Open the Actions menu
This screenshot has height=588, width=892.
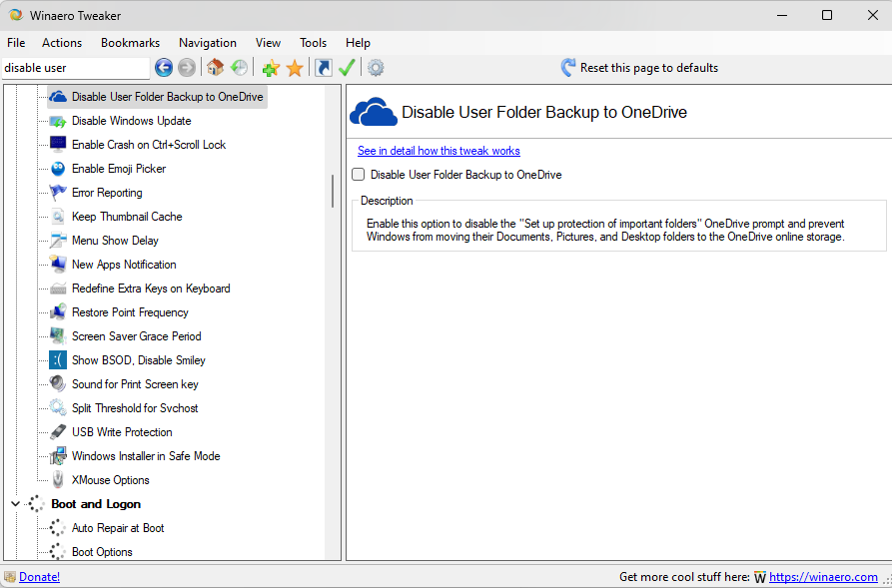[62, 43]
